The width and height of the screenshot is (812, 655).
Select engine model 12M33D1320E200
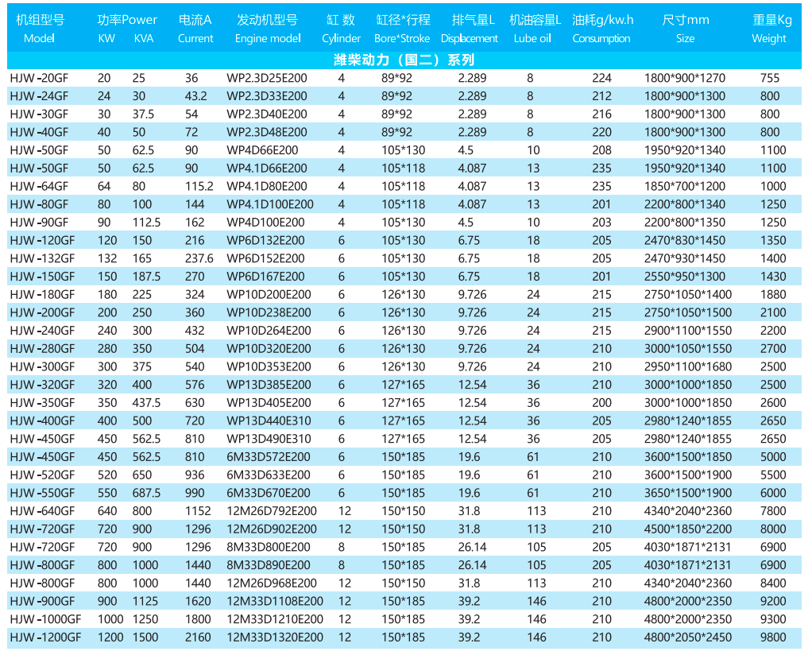click(x=275, y=637)
